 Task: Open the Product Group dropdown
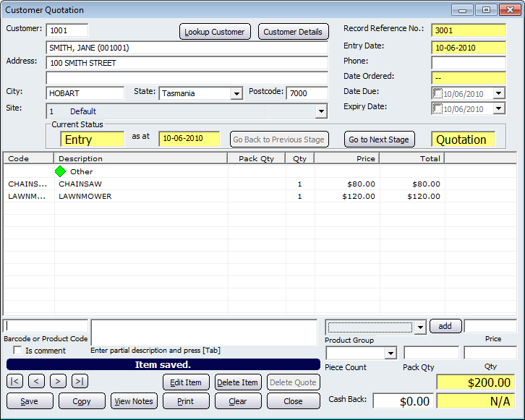click(x=420, y=327)
